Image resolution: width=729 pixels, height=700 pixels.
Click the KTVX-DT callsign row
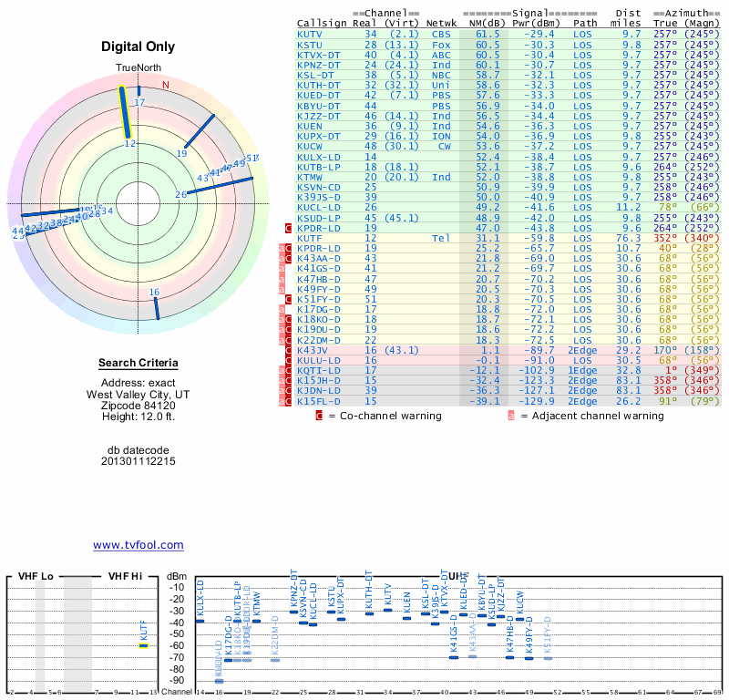pyautogui.click(x=319, y=55)
